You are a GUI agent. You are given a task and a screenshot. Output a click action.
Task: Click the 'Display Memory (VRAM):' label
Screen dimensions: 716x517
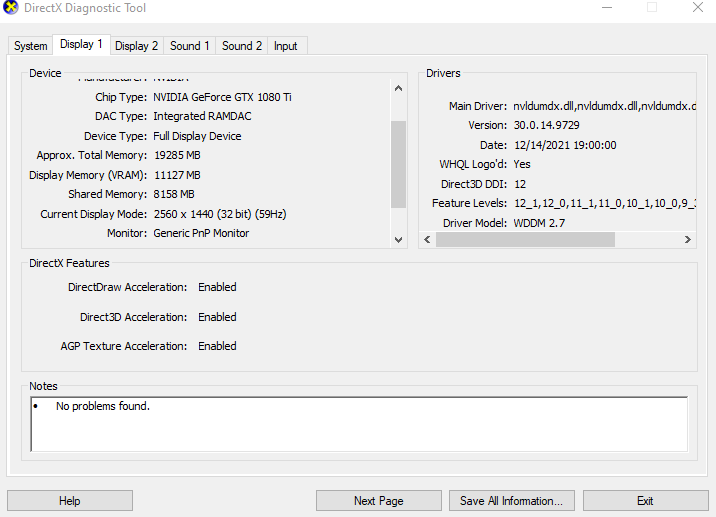pos(88,175)
